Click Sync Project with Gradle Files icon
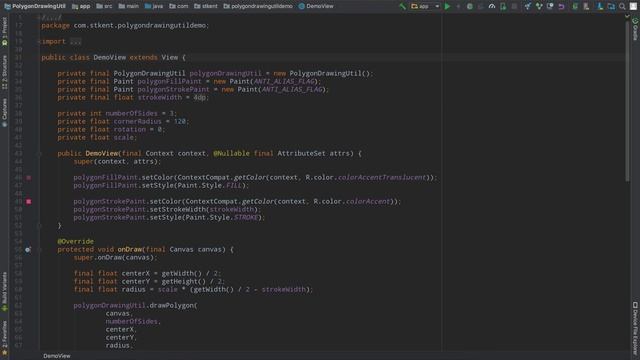 (x=575, y=7)
